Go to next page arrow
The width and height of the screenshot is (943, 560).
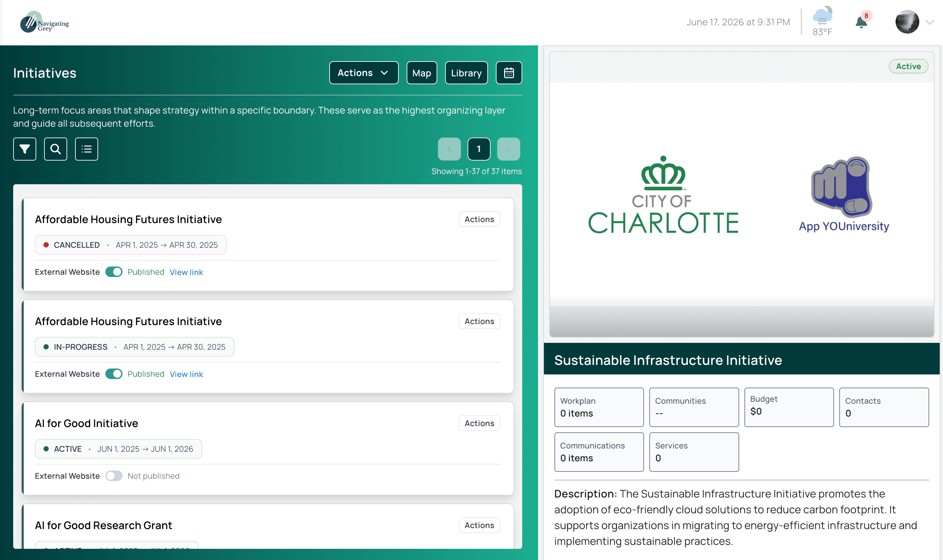(x=508, y=149)
